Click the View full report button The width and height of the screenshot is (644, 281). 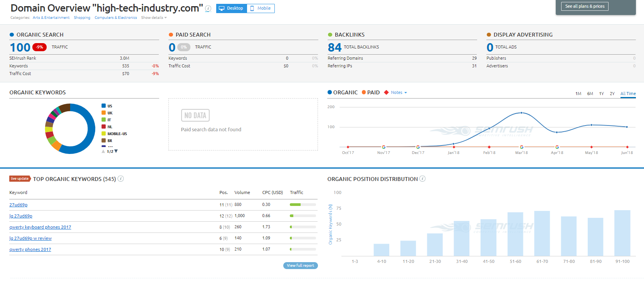click(301, 266)
